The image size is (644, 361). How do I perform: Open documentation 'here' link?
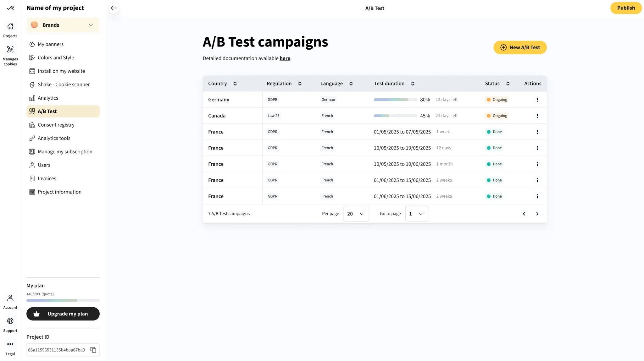point(285,58)
